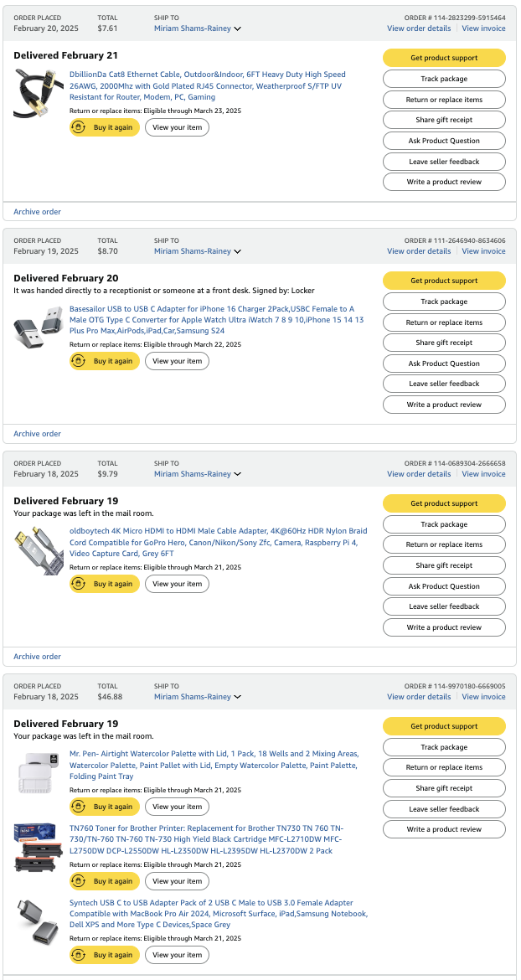Screen dimensions: 521x980
Task: Click Buy it again for Micro HDMI cable
Action: pyautogui.click(x=105, y=584)
